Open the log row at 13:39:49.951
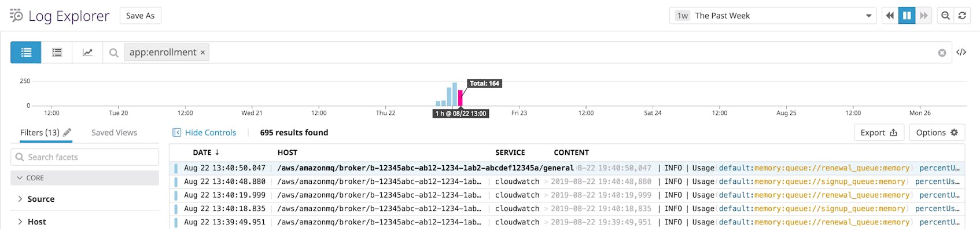Viewport: 980px width, 229px height. 567,222
